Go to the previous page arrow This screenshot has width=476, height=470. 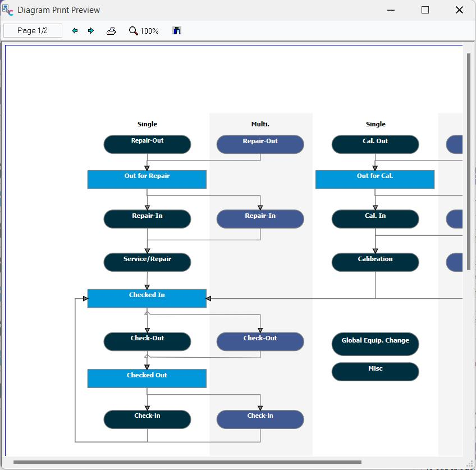click(x=75, y=31)
